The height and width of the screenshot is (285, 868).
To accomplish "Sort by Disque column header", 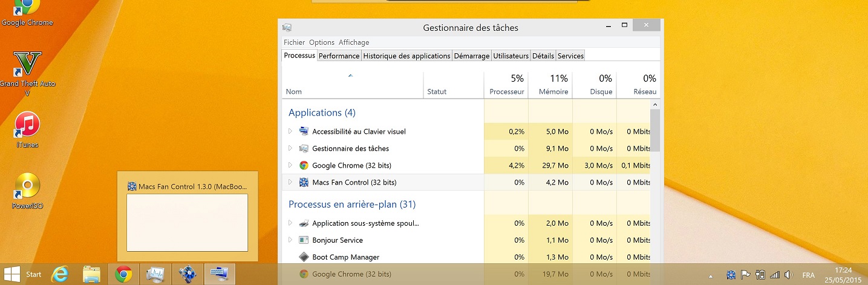I will click(595, 85).
